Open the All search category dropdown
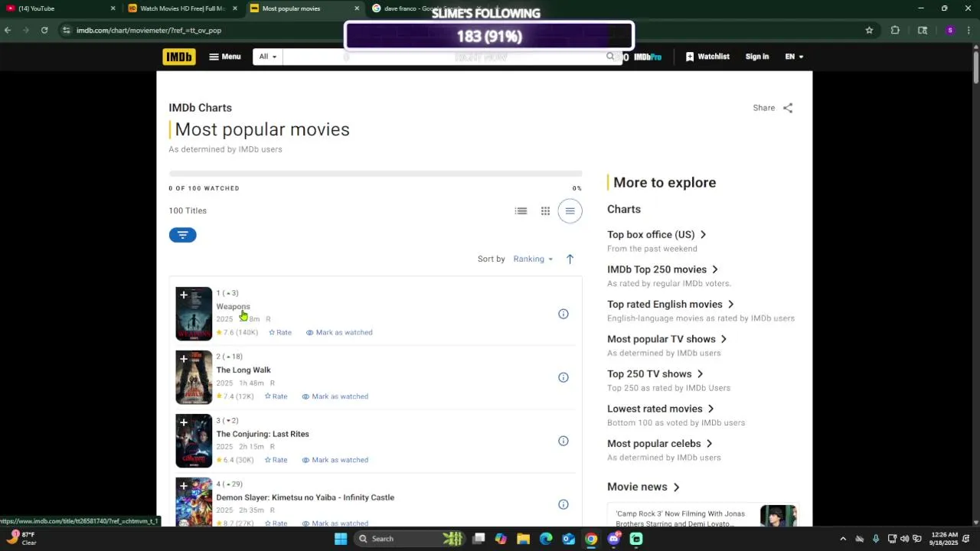This screenshot has height=551, width=980. point(267,57)
